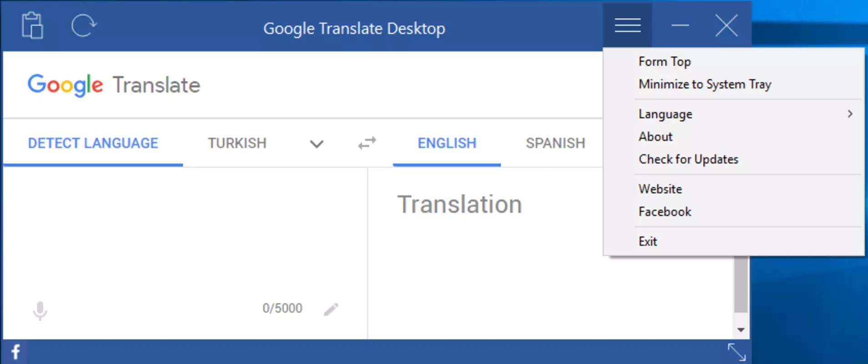Click the scrollbar down arrow
The width and height of the screenshot is (868, 364).
tap(741, 330)
